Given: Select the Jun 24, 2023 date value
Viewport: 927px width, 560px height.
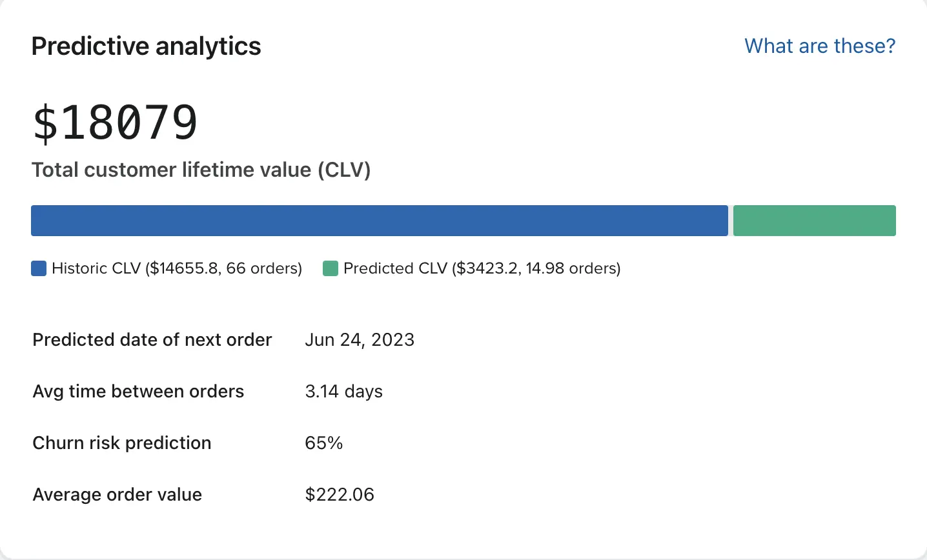Looking at the screenshot, I should tap(360, 340).
